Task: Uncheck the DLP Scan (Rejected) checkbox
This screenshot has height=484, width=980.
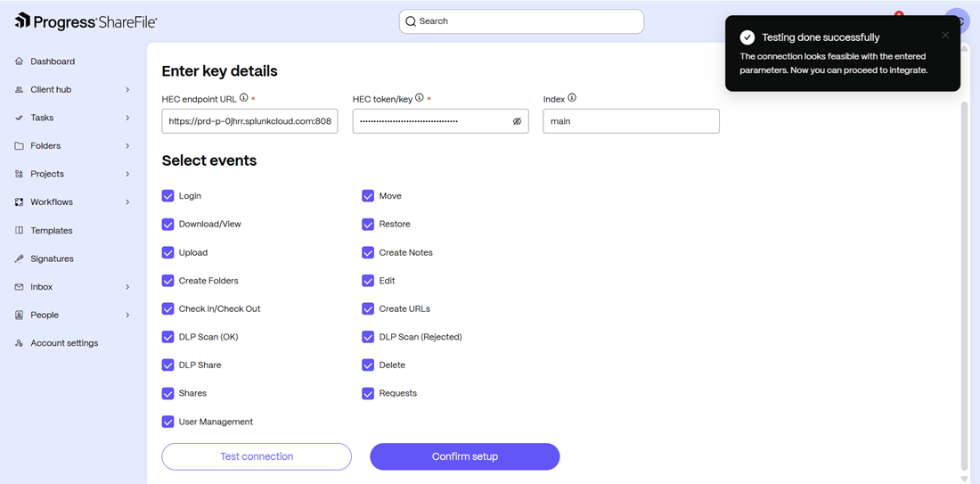Action: (368, 337)
